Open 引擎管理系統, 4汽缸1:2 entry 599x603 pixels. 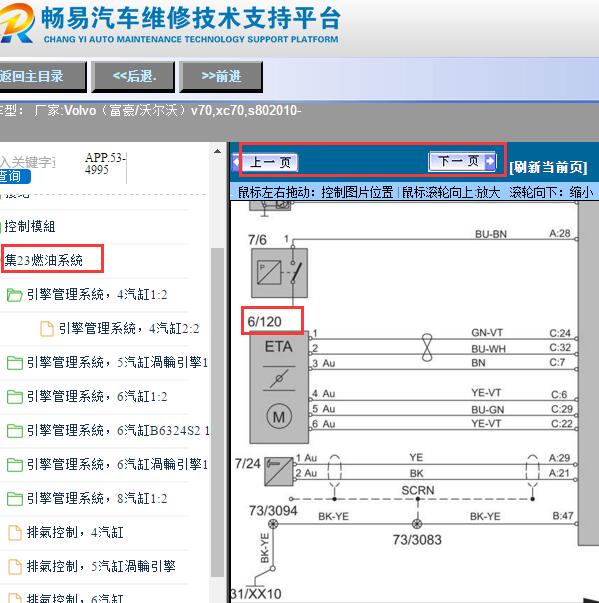(97, 295)
